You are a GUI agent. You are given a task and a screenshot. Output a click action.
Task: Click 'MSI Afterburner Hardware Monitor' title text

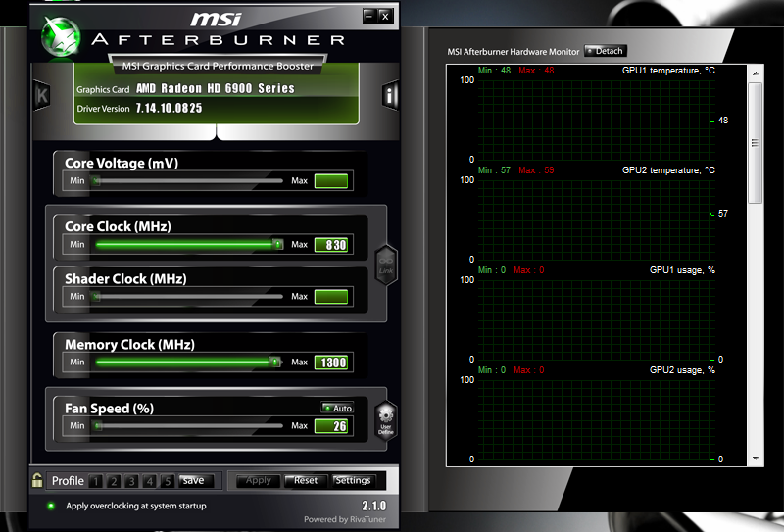coord(513,52)
